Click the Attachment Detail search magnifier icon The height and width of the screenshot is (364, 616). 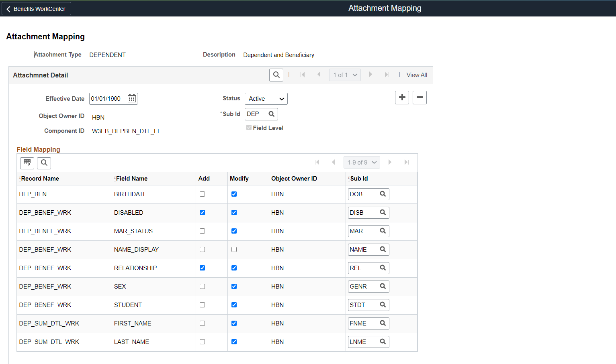[276, 75]
